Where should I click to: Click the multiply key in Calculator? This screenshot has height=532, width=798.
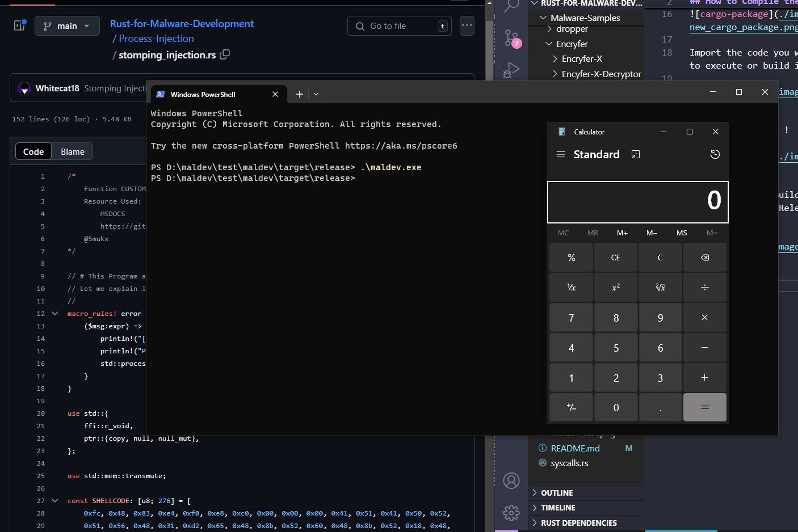click(705, 318)
